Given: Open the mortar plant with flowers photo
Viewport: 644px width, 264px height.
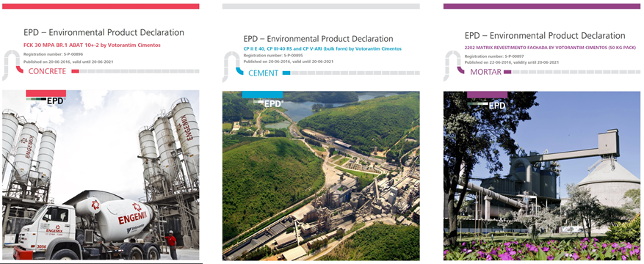Looking at the screenshot, I should pyautogui.click(x=542, y=176).
